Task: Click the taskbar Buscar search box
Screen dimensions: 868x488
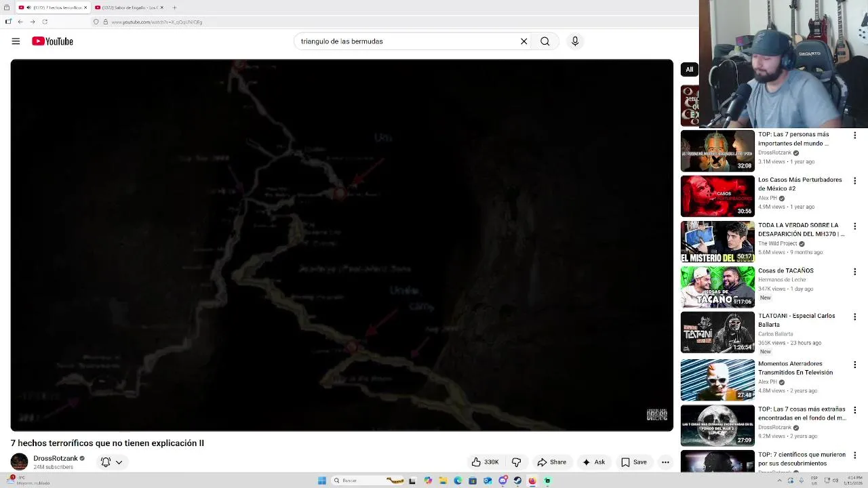Action: click(x=368, y=481)
